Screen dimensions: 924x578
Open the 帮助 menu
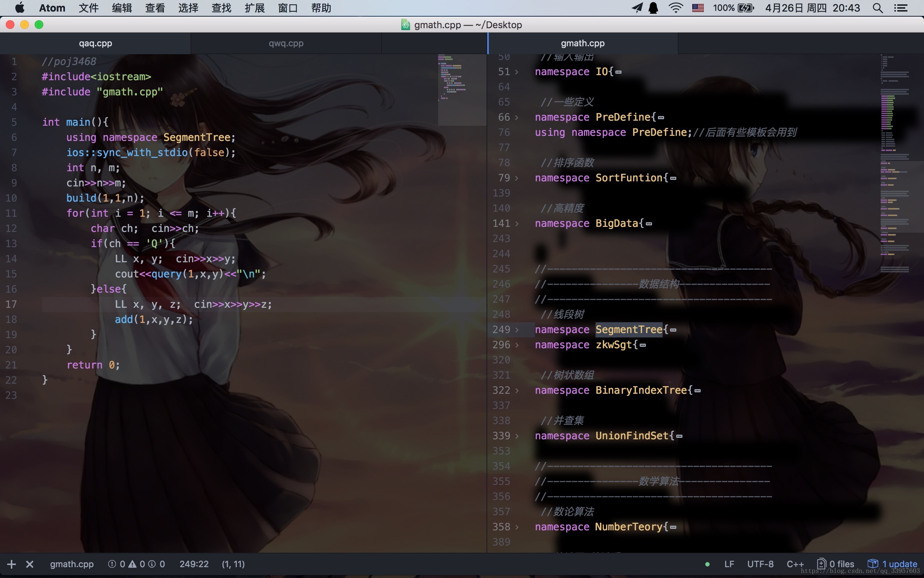(x=321, y=8)
